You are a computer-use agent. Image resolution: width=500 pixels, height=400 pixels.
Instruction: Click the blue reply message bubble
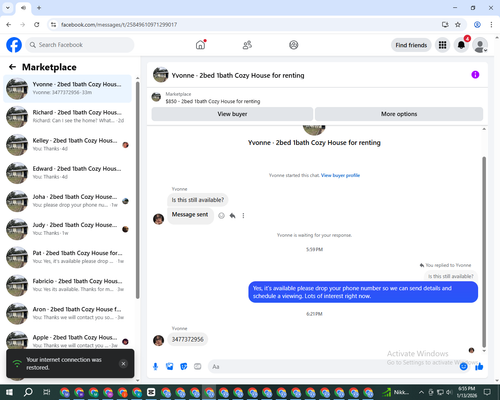click(x=363, y=292)
